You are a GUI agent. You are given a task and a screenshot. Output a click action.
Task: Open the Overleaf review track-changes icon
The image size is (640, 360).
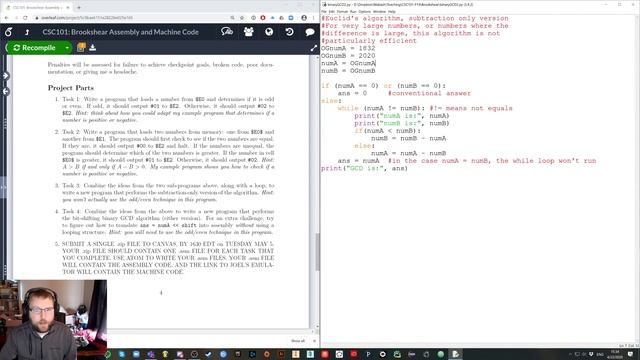tap(227, 31)
